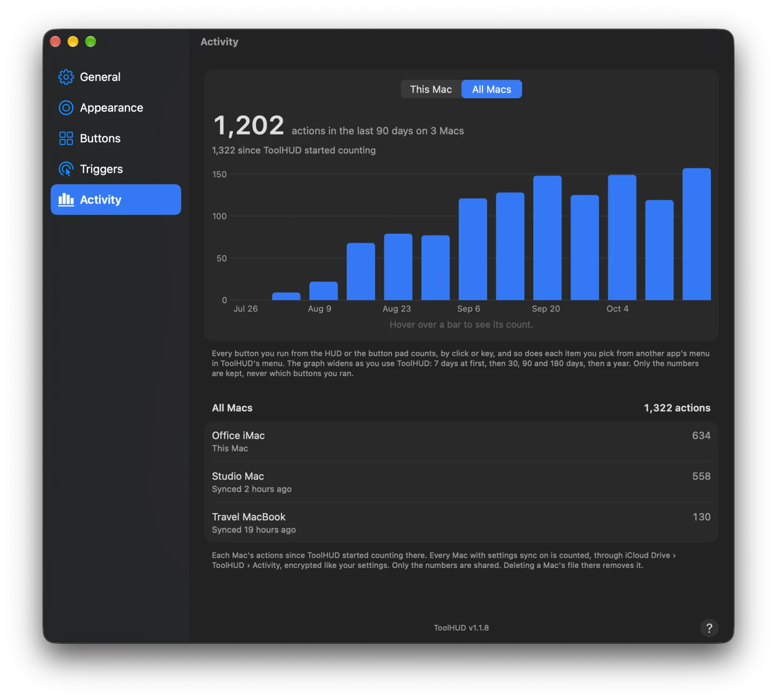Click 'Synced 2 hours ago' text

[x=252, y=489]
